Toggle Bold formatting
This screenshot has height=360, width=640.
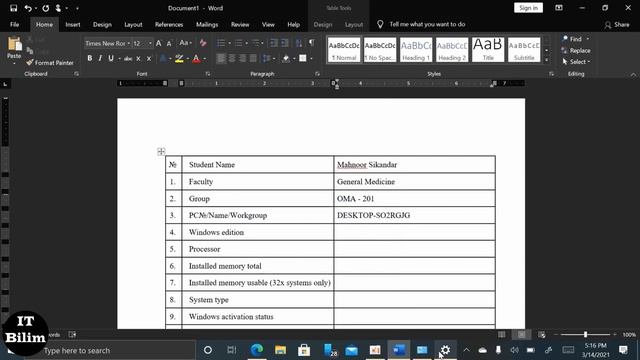coord(89,59)
